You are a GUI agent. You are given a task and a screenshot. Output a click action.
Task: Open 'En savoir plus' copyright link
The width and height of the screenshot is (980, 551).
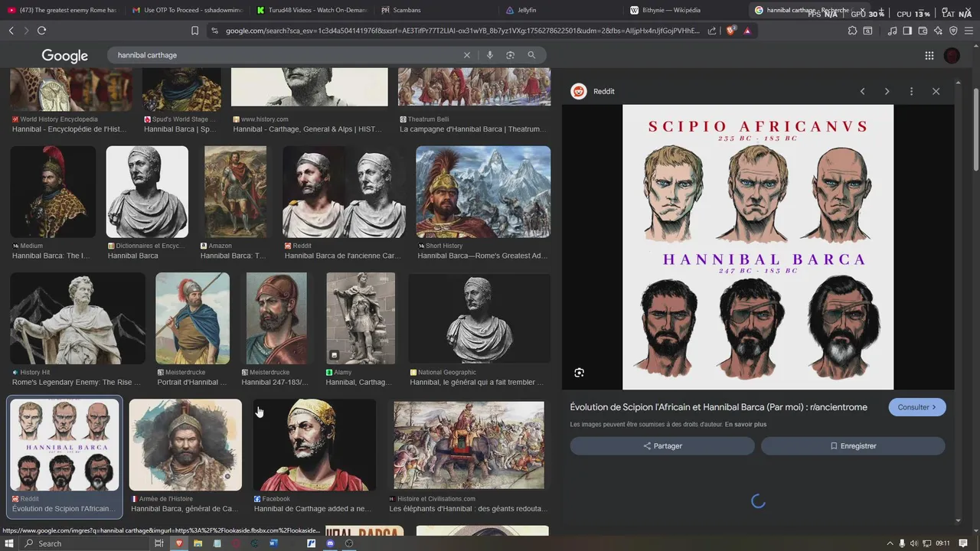(746, 425)
